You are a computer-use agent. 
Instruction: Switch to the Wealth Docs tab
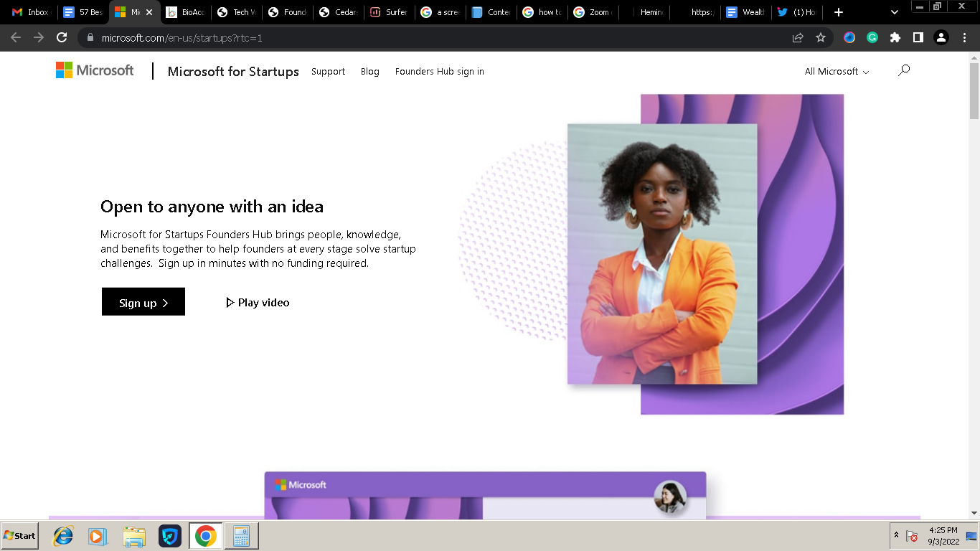point(745,12)
